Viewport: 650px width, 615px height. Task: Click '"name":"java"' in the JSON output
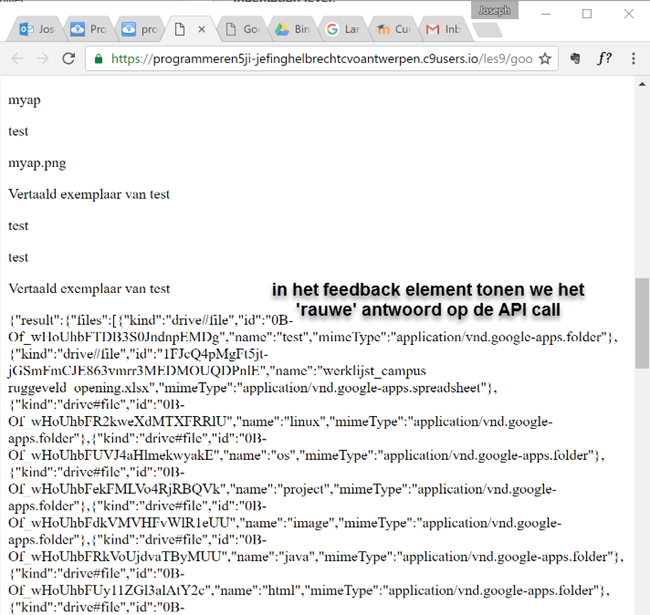pos(273,557)
